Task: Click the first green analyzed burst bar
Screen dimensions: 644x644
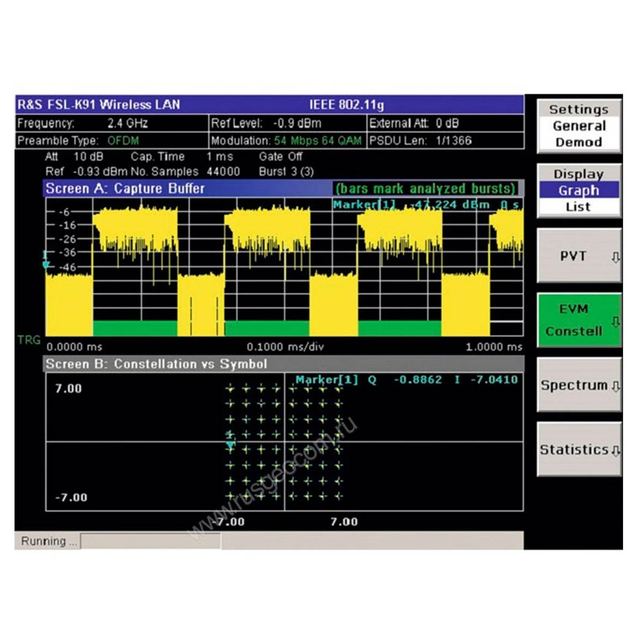Action: point(135,328)
